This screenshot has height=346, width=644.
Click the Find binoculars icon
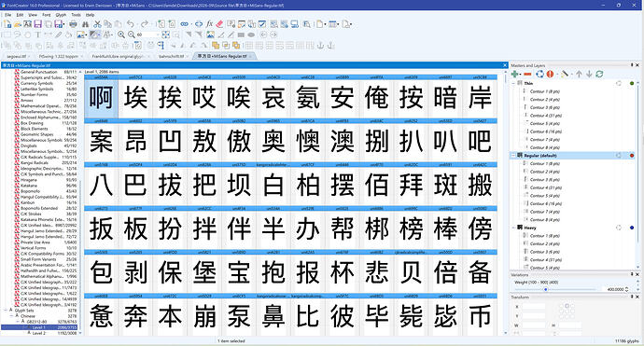click(85, 24)
